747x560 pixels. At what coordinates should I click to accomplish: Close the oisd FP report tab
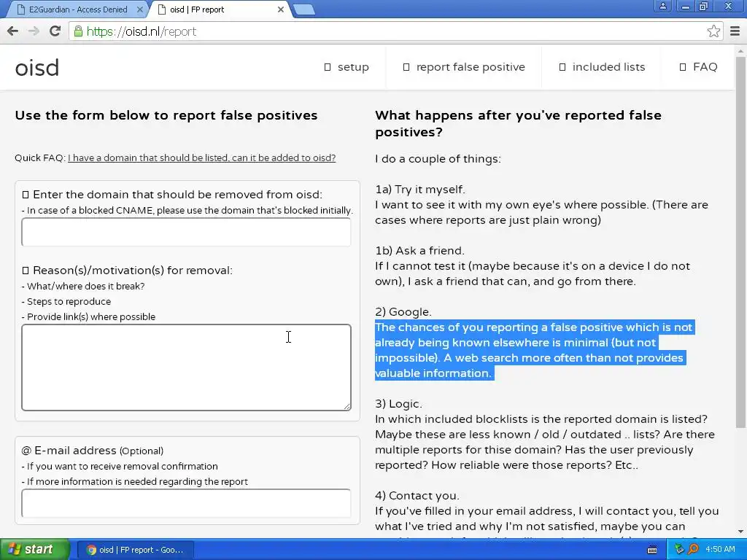click(281, 9)
